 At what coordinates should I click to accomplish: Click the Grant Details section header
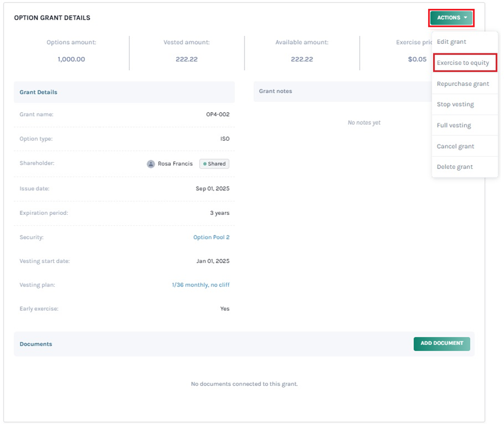coord(38,92)
